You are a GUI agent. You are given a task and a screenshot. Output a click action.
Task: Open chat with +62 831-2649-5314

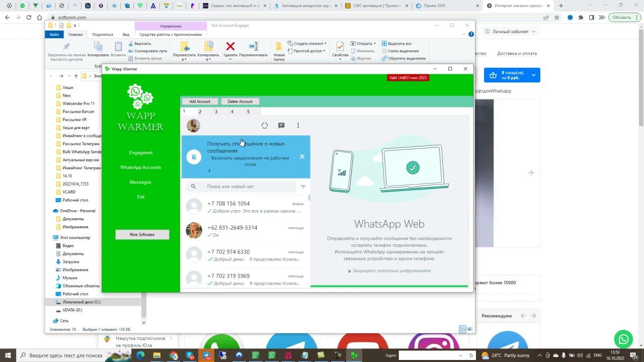[246, 231]
